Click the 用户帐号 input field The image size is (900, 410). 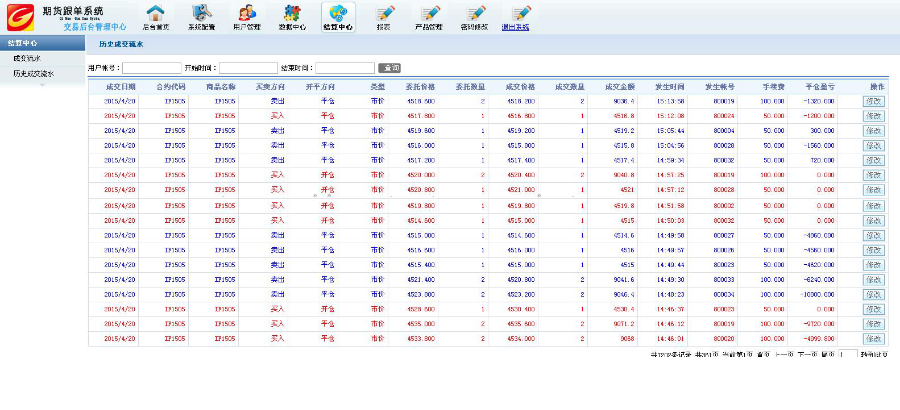(x=151, y=68)
